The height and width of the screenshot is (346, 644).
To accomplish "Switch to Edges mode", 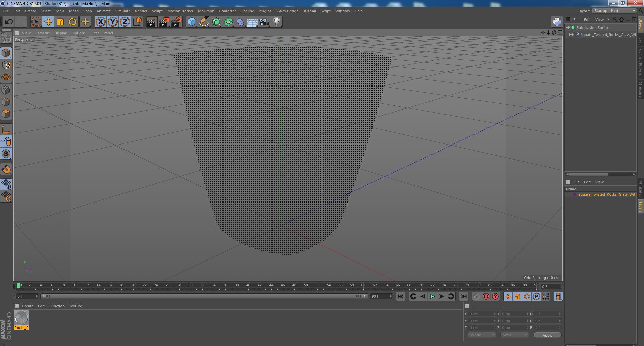I will pos(6,102).
